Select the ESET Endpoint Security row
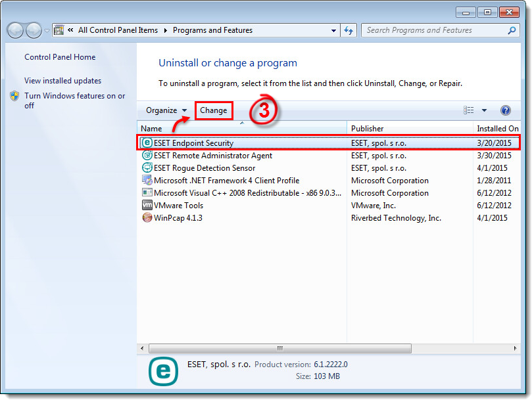This screenshot has width=532, height=400. coord(329,143)
